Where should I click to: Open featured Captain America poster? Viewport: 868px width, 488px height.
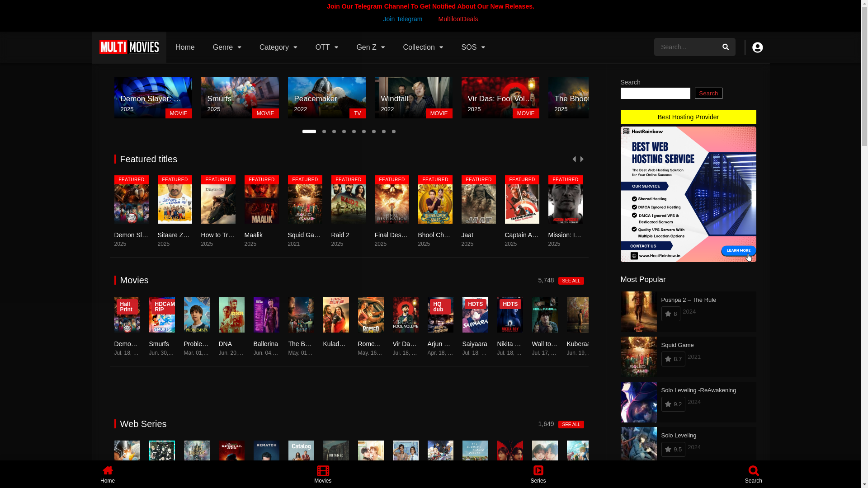point(522,200)
